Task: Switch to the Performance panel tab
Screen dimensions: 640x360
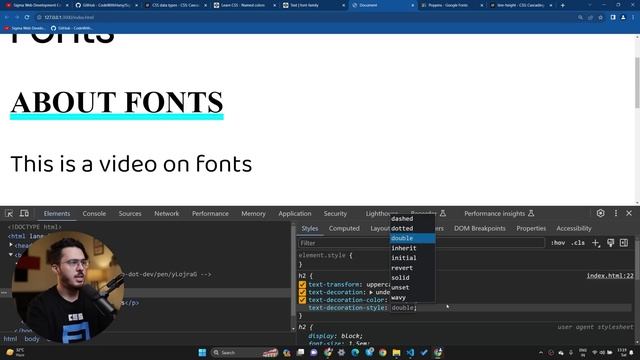Action: pyautogui.click(x=210, y=213)
